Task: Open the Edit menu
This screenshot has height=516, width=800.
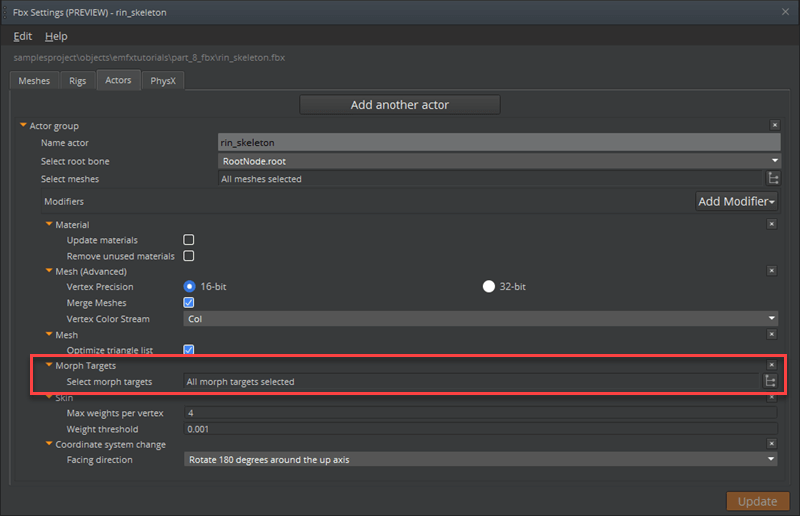Action: (x=22, y=36)
